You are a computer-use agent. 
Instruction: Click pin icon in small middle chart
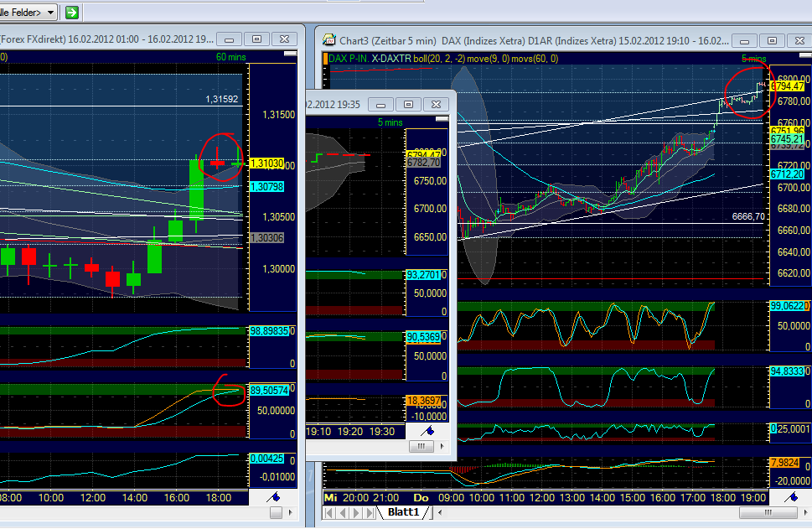point(427,431)
